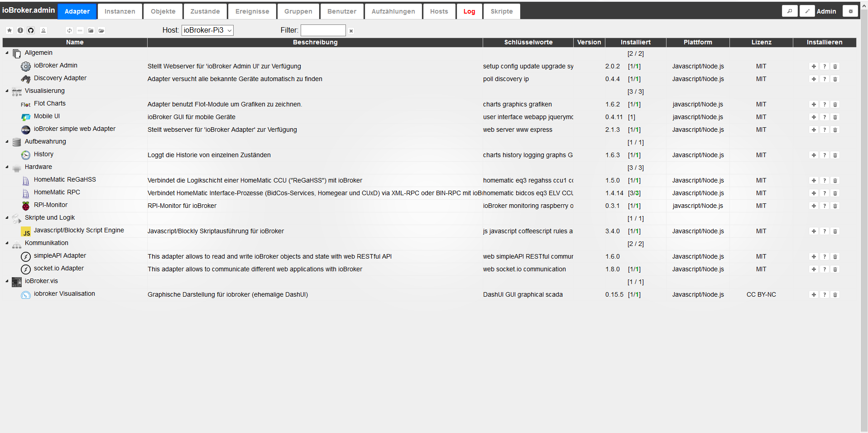868x433 pixels.
Task: Open the Benutzer tab
Action: click(342, 11)
